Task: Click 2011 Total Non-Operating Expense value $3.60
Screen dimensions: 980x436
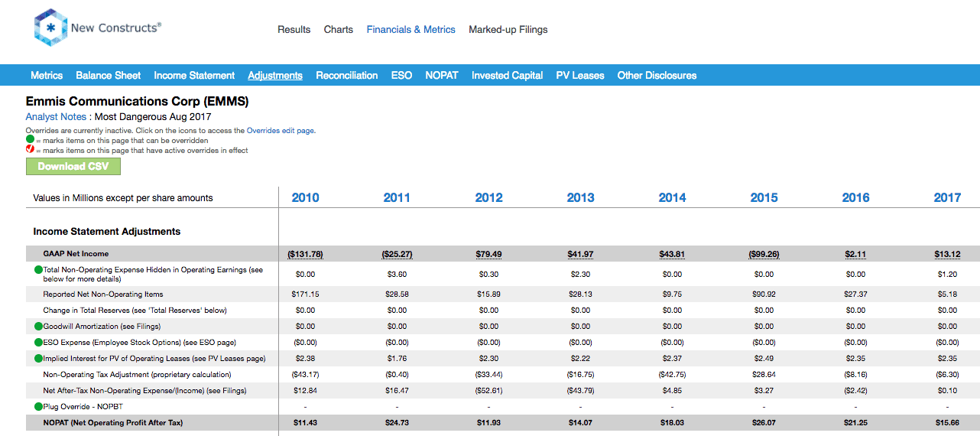Action: (x=397, y=274)
